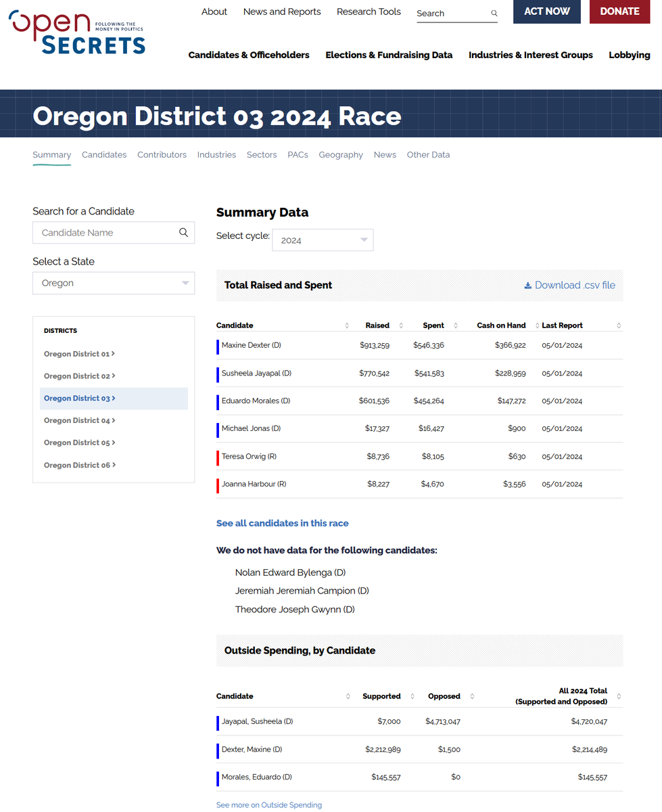
Task: Click the OpenSecrets logo
Action: (76, 32)
